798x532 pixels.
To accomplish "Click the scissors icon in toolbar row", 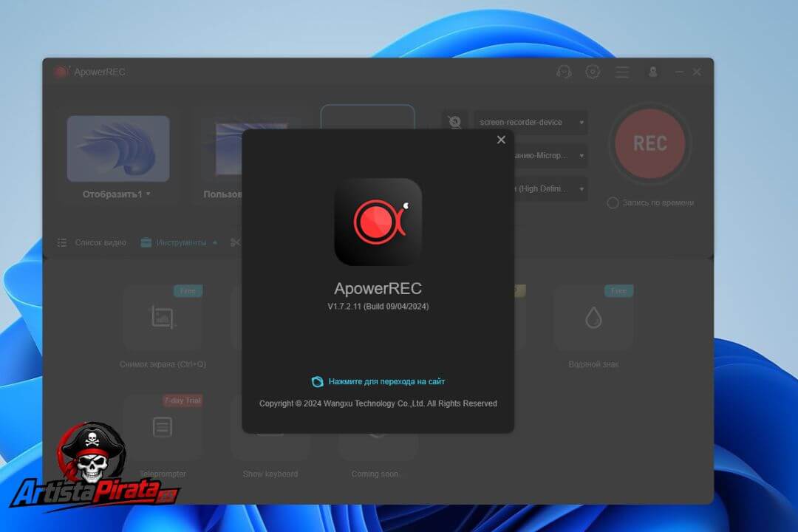I will [x=235, y=242].
